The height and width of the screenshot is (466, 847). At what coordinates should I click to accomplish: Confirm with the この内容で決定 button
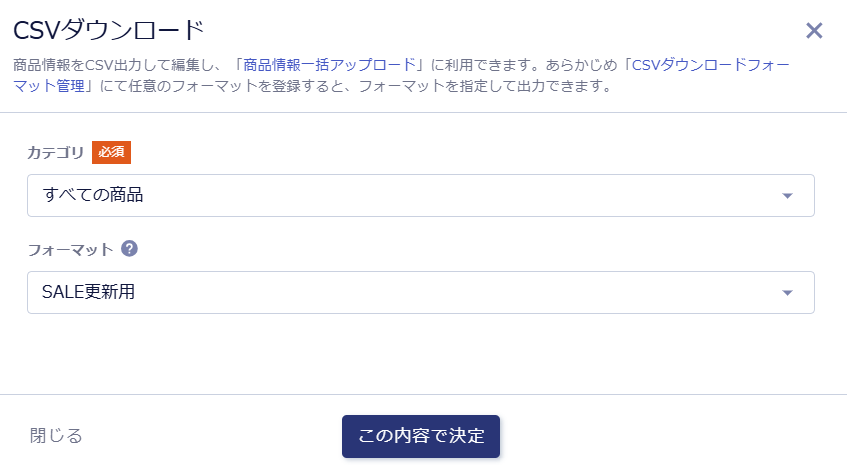421,436
